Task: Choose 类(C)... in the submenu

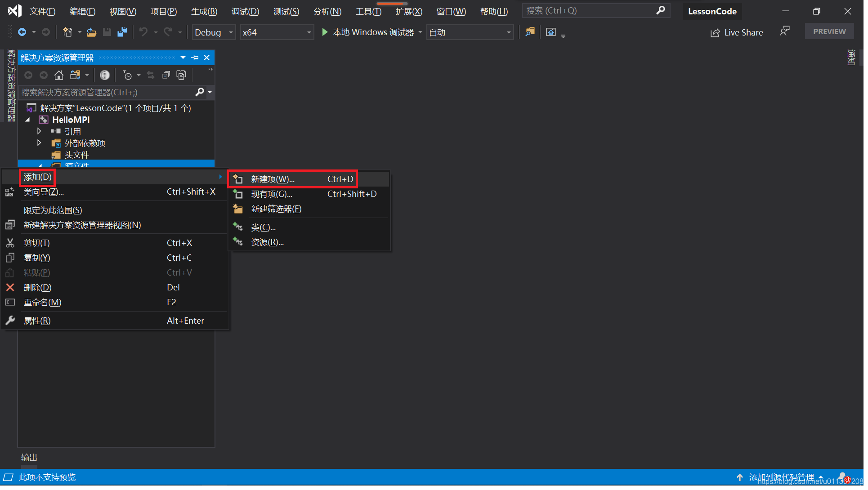Action: pos(309,227)
